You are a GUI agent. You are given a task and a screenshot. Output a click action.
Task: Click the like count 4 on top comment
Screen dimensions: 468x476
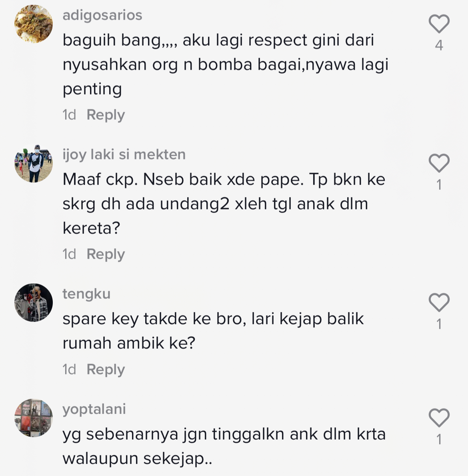pyautogui.click(x=439, y=45)
